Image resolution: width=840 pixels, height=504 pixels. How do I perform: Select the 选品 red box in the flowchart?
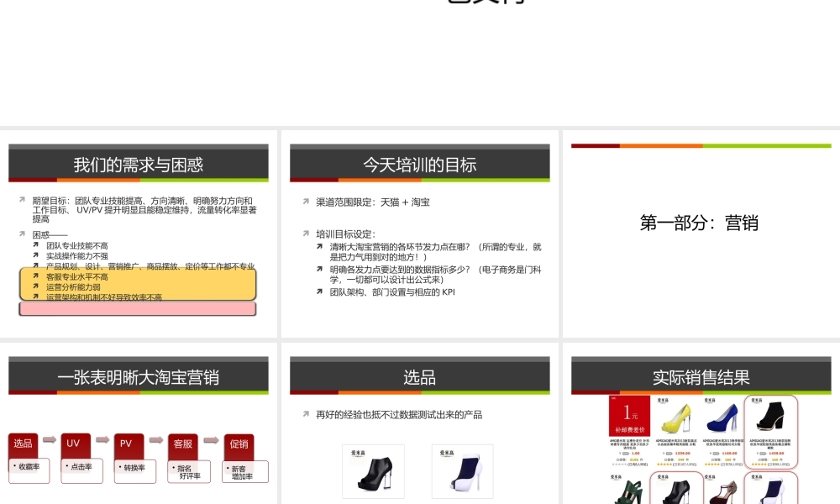tap(23, 444)
